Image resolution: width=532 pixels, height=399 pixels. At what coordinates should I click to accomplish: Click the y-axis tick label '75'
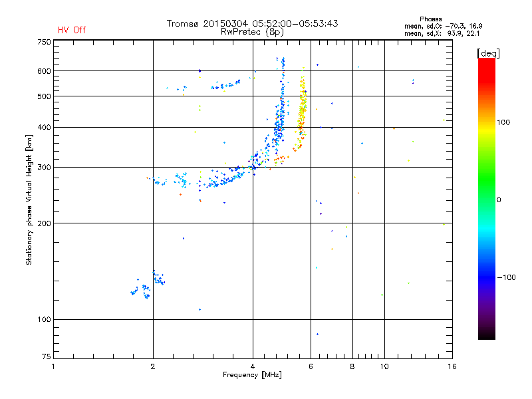[47, 356]
